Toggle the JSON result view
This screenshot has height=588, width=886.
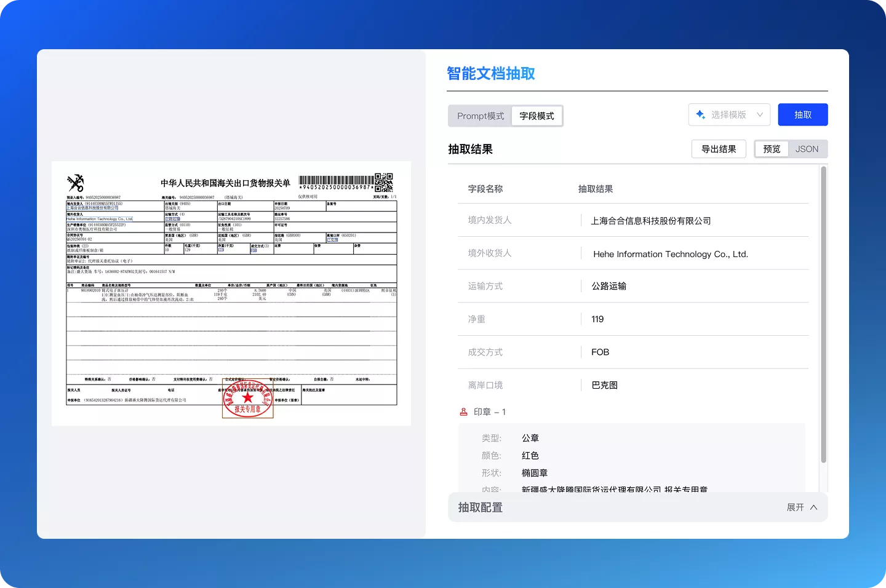pyautogui.click(x=807, y=148)
